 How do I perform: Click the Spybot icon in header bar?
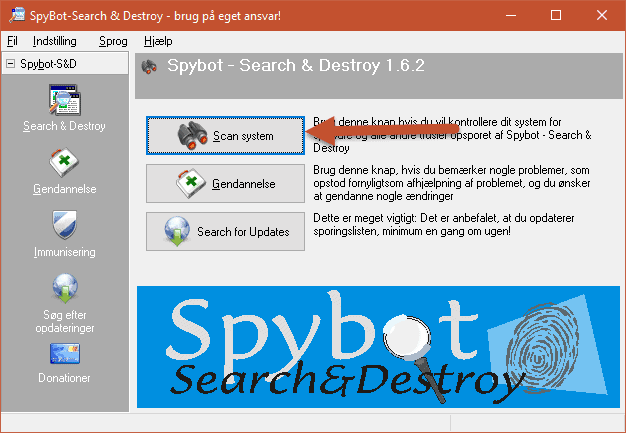pos(149,67)
